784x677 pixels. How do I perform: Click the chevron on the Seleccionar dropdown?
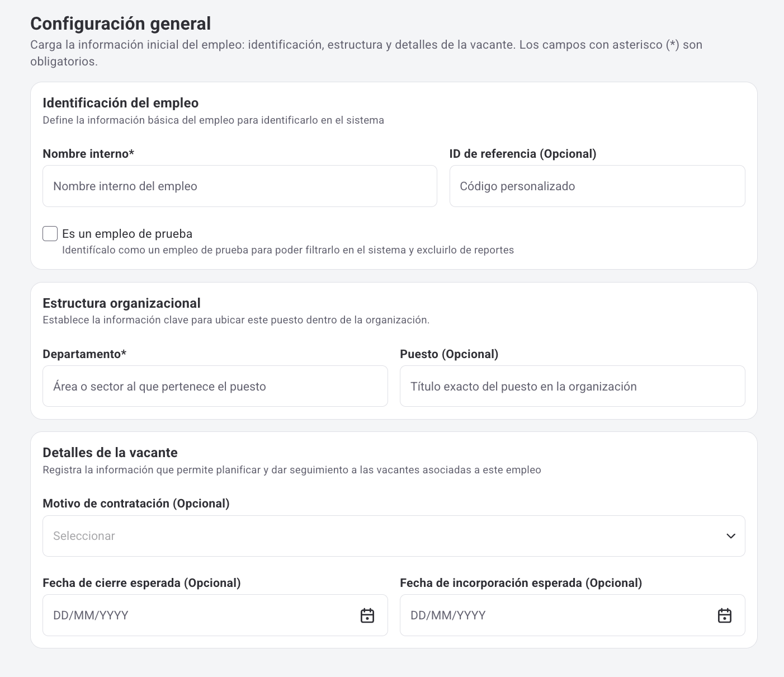(731, 535)
